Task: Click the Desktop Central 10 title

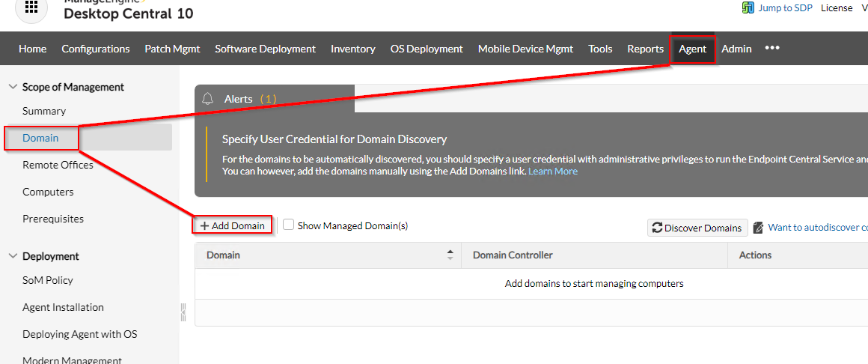Action: (129, 13)
